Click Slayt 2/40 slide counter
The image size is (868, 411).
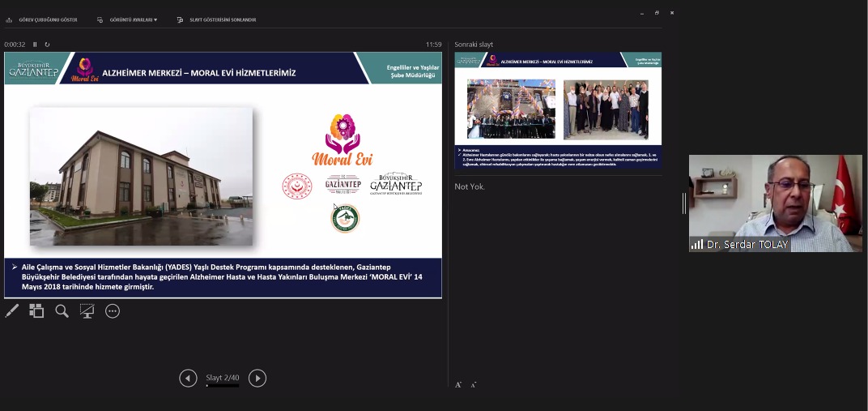click(x=223, y=378)
